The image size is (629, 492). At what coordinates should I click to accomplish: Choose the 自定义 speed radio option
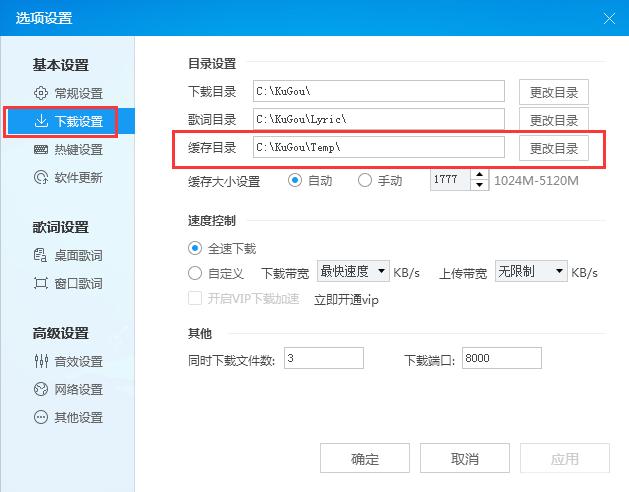click(x=195, y=273)
